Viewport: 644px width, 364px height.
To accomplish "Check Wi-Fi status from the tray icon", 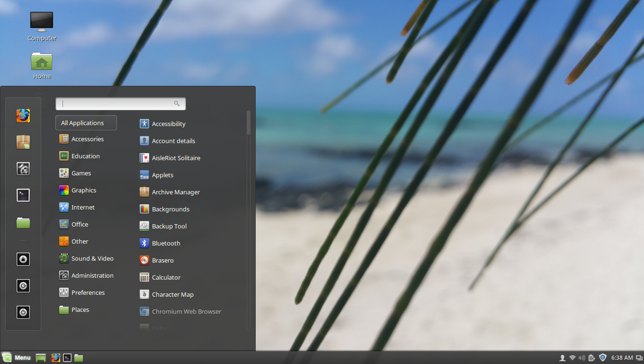I will [573, 357].
